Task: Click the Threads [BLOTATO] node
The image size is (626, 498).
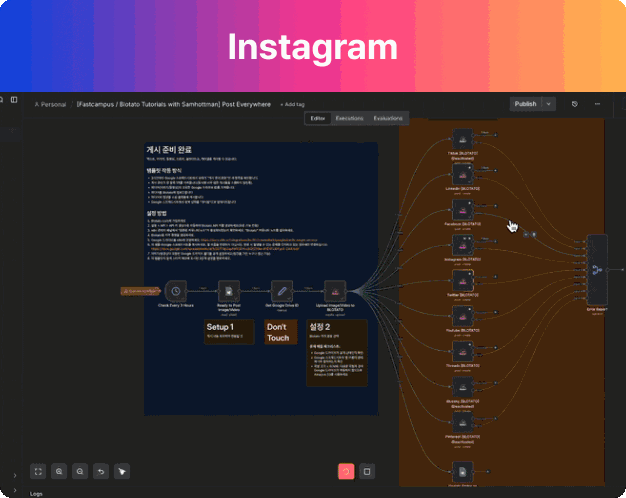Action: point(463,352)
